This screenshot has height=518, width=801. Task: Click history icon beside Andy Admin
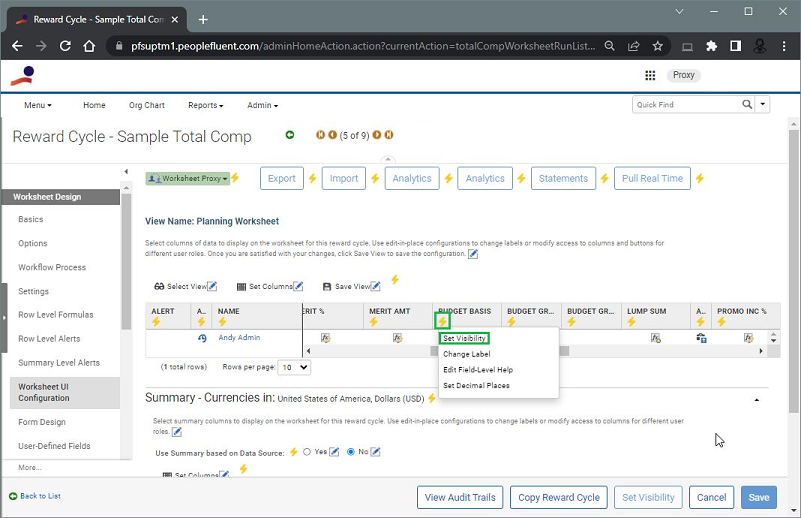click(x=202, y=338)
